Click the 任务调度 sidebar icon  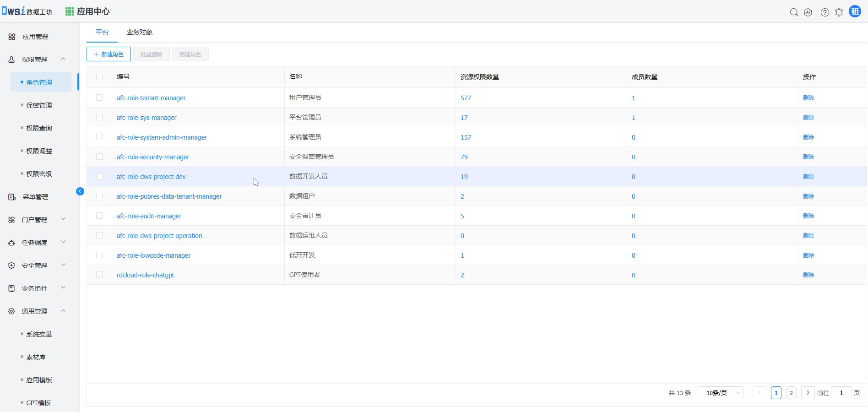[12, 243]
